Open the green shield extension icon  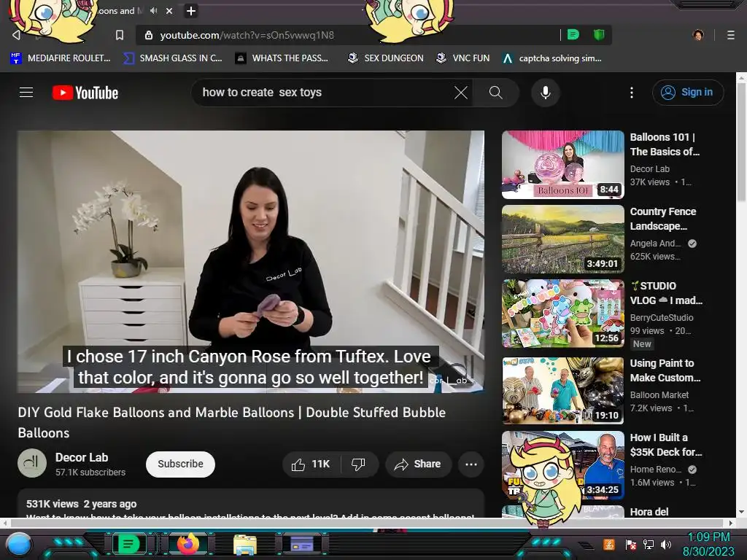click(x=599, y=35)
